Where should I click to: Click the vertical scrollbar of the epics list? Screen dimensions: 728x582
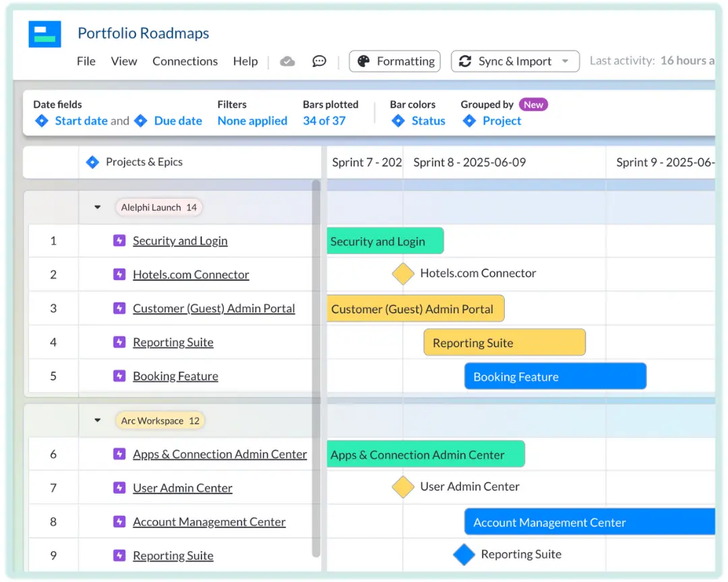pyautogui.click(x=316, y=368)
